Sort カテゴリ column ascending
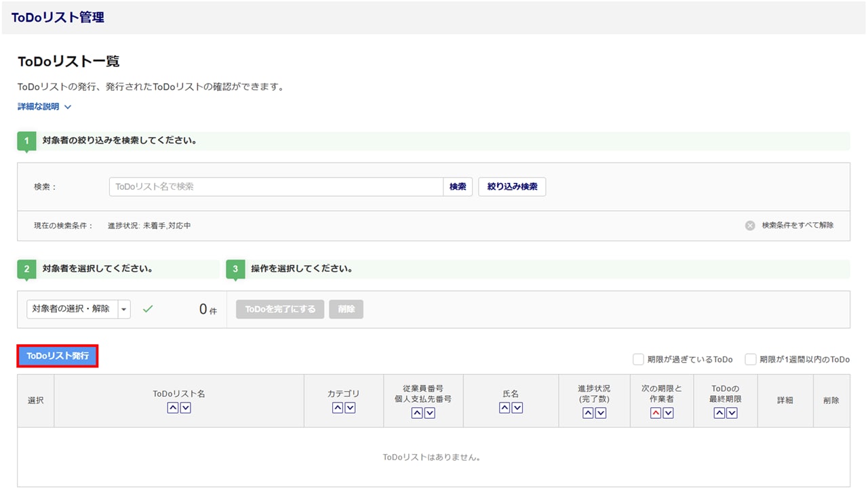Screen dimensions: 868x490 pos(338,408)
